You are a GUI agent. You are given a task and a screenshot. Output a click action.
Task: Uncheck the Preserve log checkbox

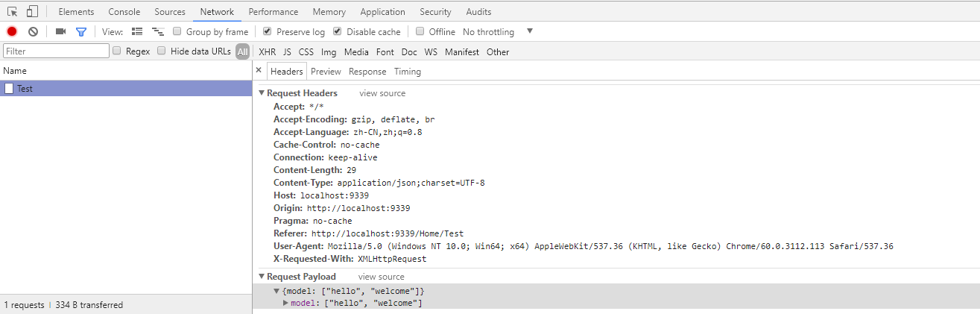coord(268,31)
